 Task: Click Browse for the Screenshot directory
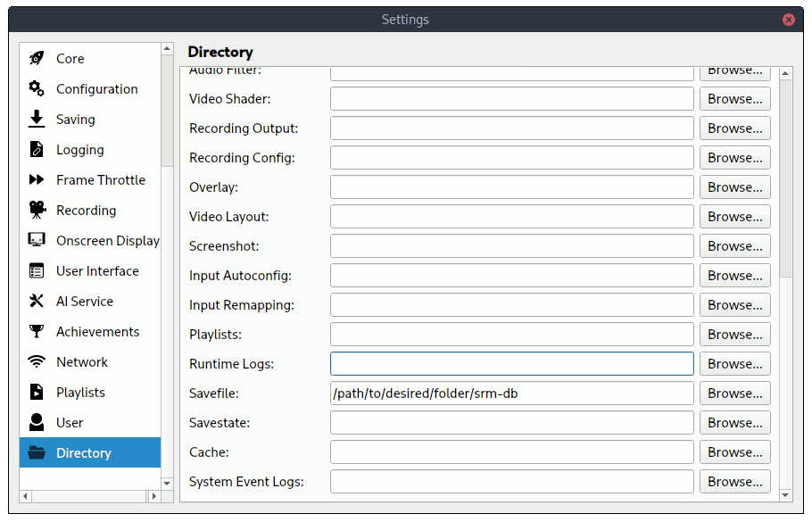pyautogui.click(x=733, y=245)
